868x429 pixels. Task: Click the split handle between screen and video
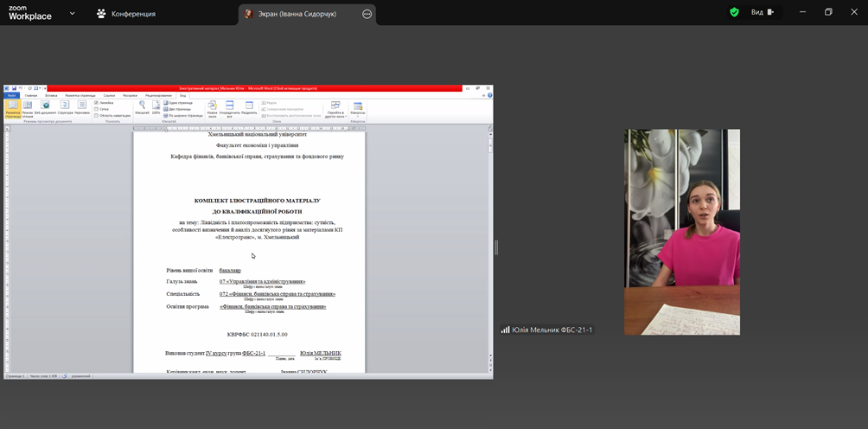click(496, 247)
